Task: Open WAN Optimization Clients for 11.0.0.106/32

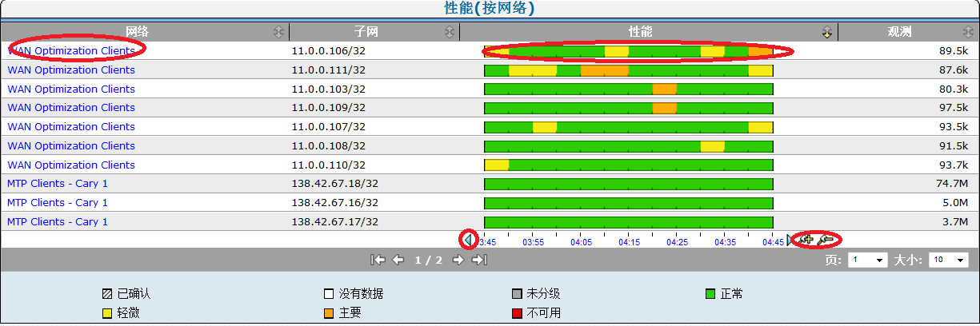Action: click(71, 50)
